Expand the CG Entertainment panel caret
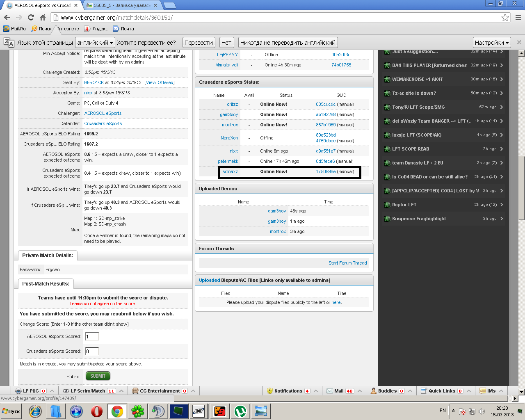 tap(193, 391)
